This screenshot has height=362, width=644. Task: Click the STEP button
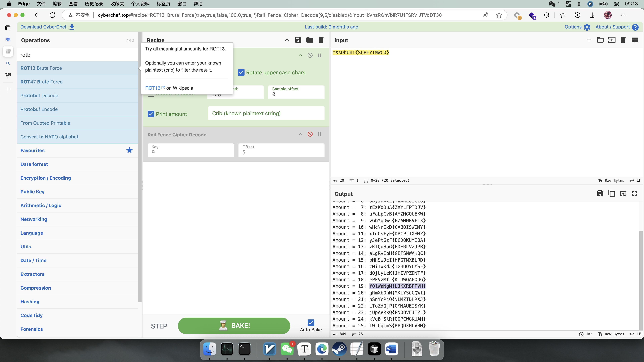(159, 326)
